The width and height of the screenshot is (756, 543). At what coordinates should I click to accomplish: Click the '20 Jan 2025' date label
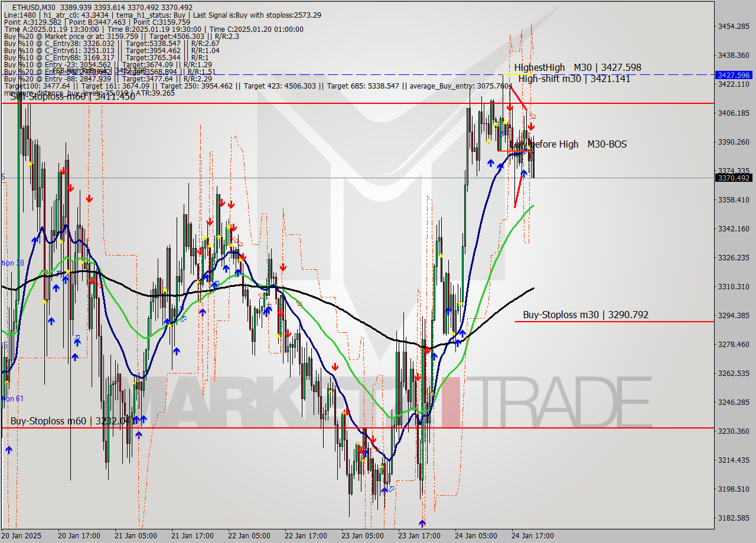click(22, 536)
